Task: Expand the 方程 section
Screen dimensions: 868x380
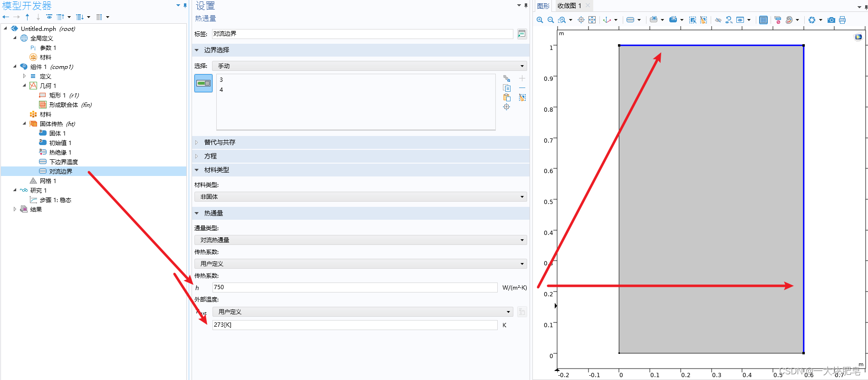Action: 197,156
